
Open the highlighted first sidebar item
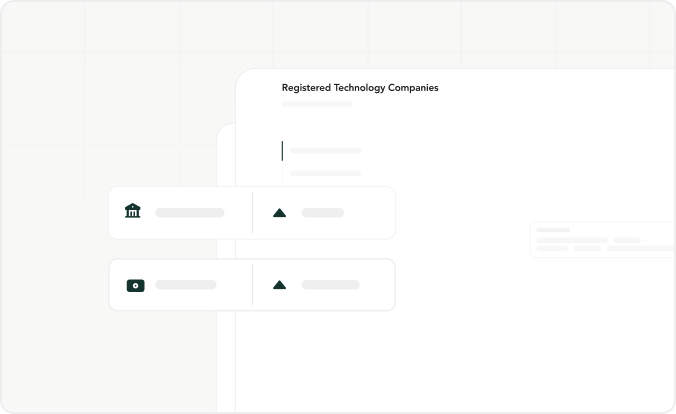tap(325, 151)
